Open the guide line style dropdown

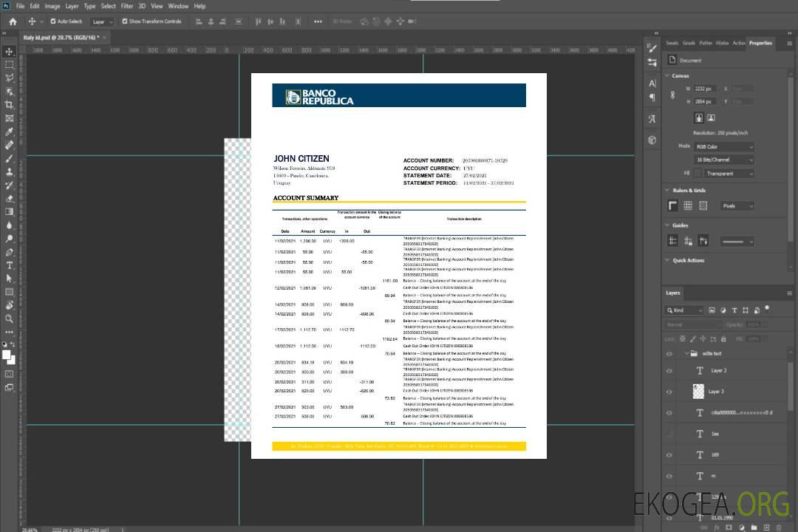coord(737,242)
